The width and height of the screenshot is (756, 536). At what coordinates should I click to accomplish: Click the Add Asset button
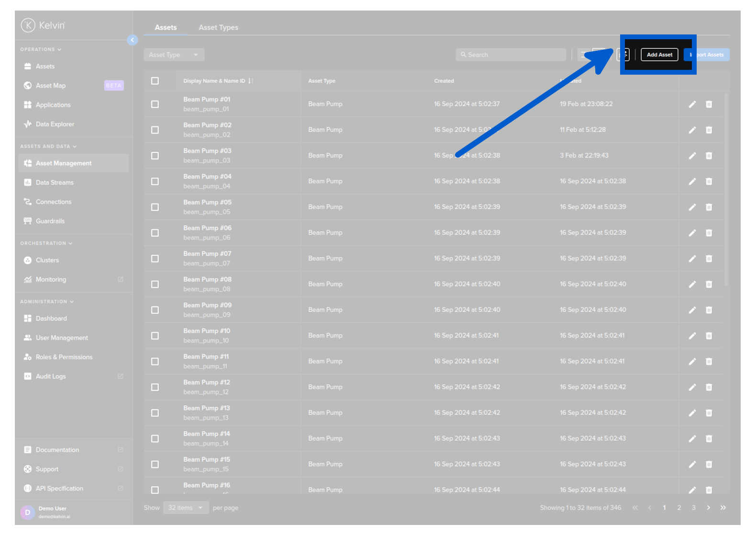pyautogui.click(x=659, y=55)
